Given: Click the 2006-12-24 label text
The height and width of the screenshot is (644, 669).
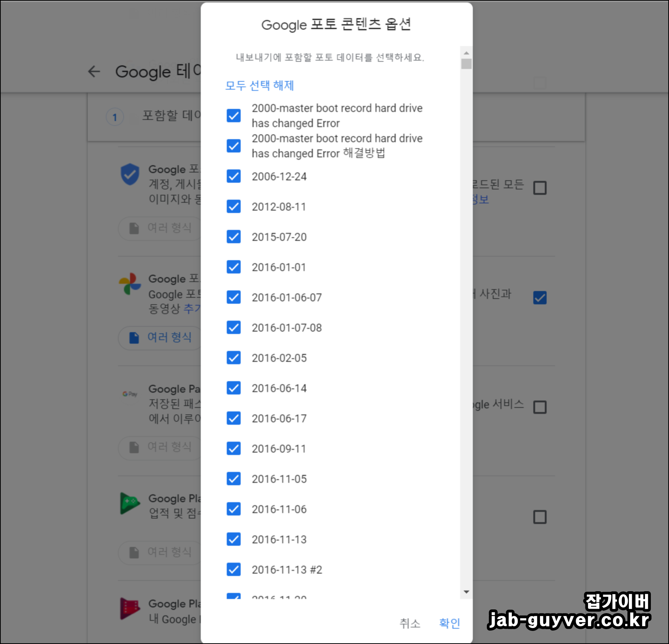Looking at the screenshot, I should tap(279, 177).
